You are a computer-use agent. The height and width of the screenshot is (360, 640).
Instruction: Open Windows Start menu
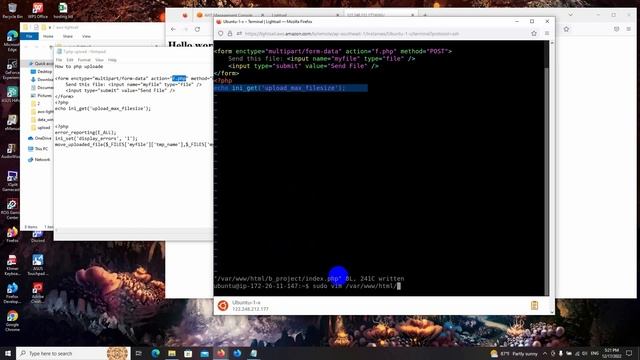(7, 353)
